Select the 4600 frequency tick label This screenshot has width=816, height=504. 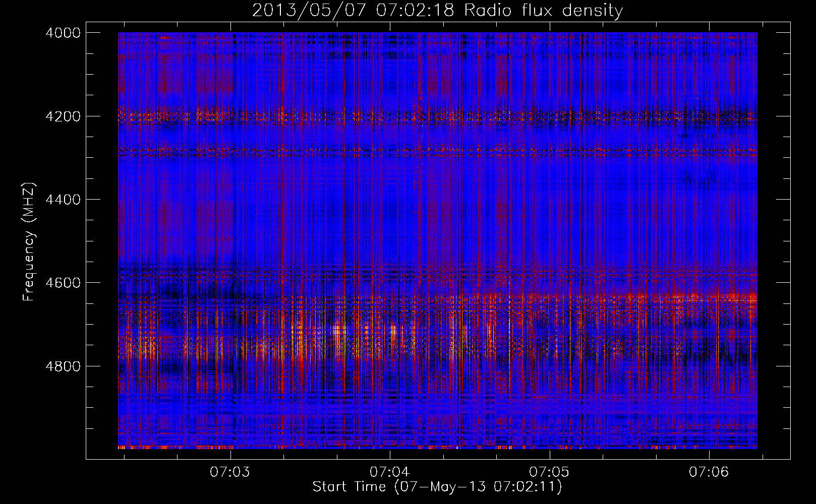click(63, 283)
